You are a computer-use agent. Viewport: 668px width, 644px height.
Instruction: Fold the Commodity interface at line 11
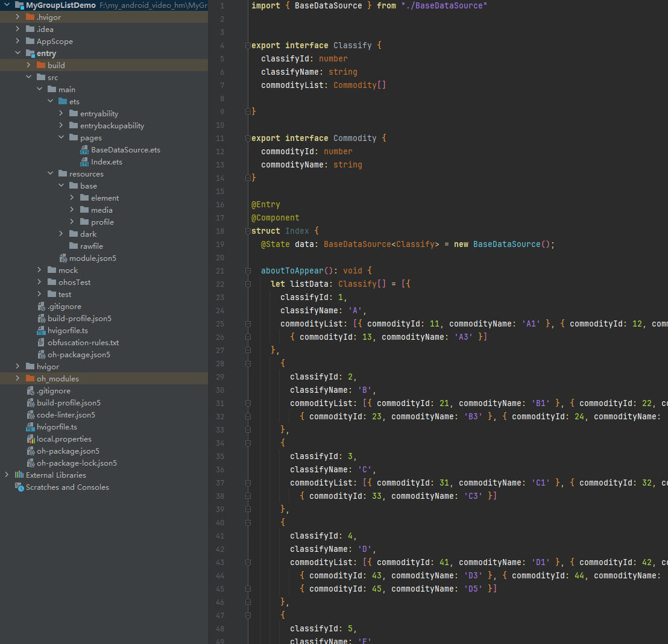coord(248,139)
